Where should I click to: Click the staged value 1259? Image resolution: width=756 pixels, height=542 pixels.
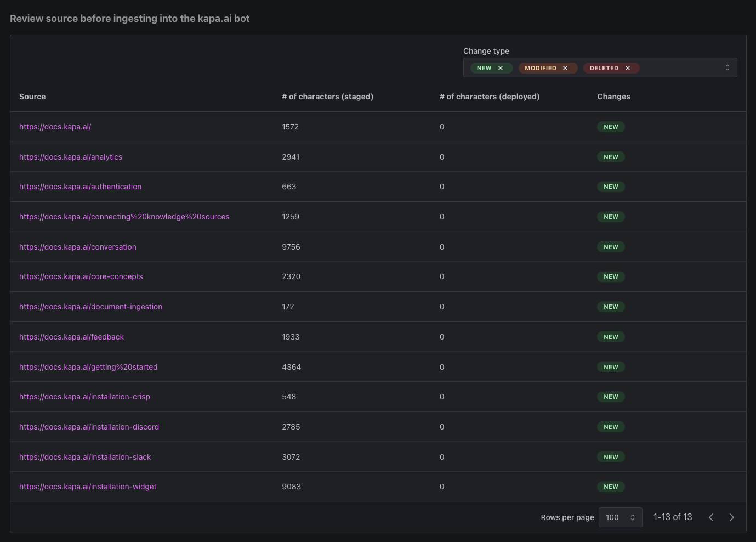tap(291, 217)
